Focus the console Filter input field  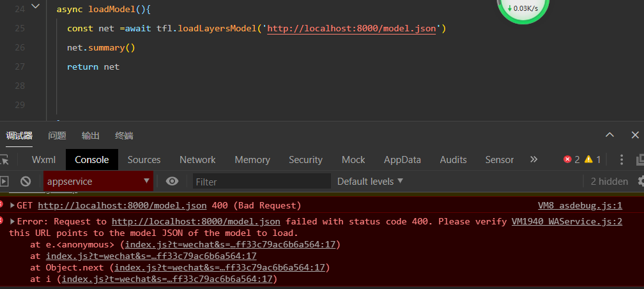pos(262,182)
